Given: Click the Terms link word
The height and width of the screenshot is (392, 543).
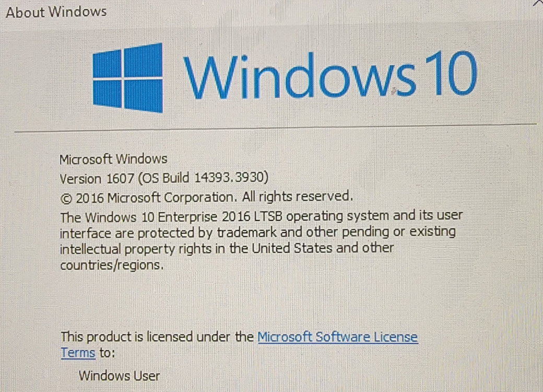Looking at the screenshot, I should 78,353.
